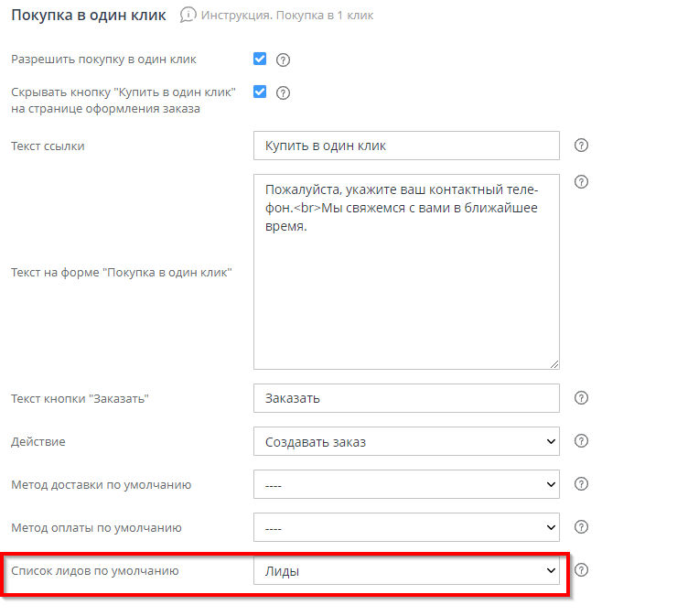Open the 'Действие' dropdown

pyautogui.click(x=406, y=441)
